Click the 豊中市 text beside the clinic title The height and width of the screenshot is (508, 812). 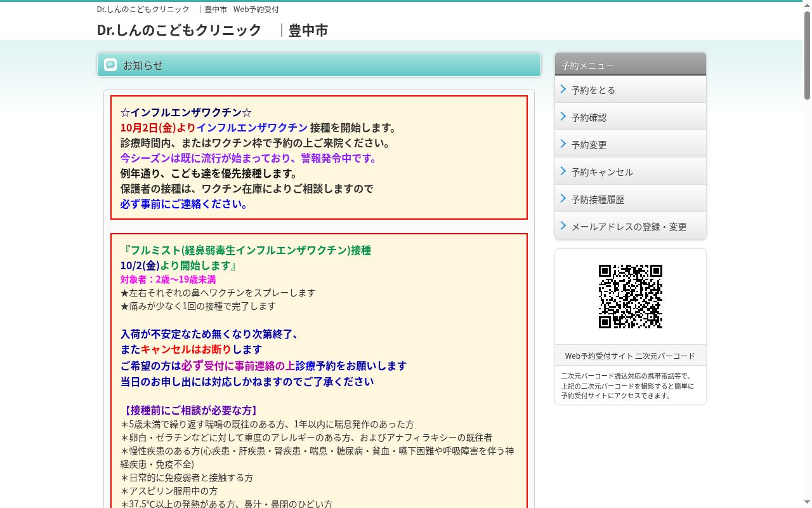pyautogui.click(x=308, y=30)
